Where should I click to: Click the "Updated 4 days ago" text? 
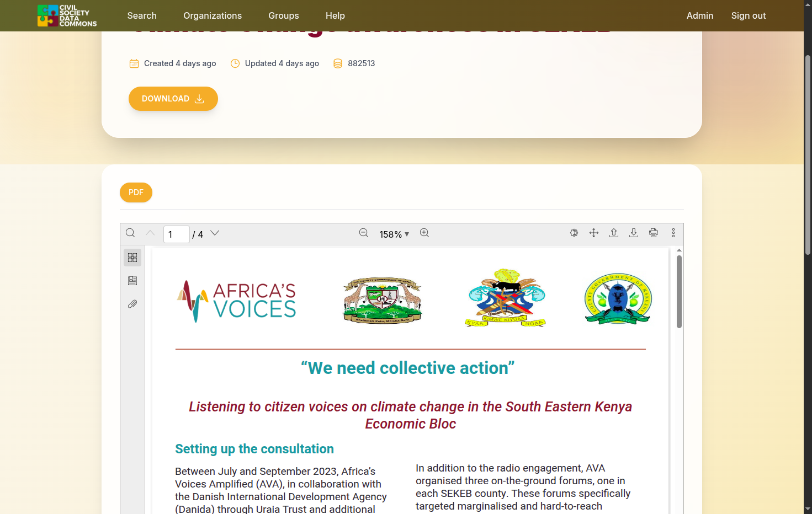pyautogui.click(x=282, y=63)
